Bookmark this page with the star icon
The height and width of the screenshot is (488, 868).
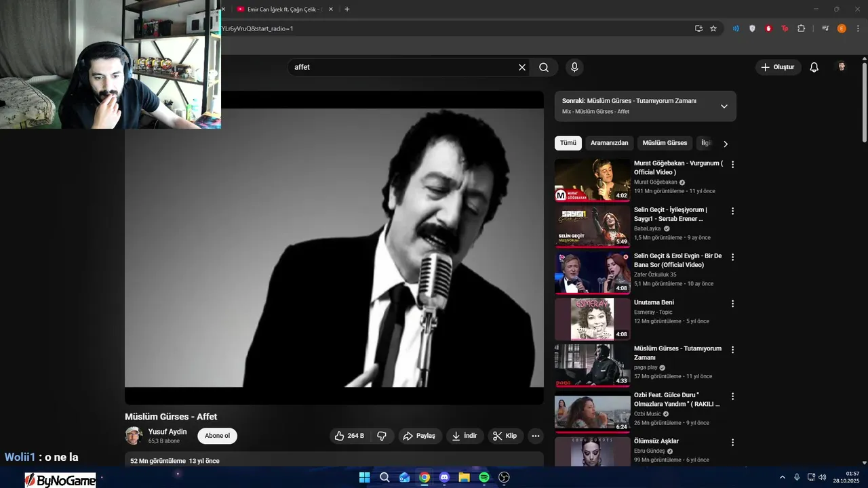[713, 28]
